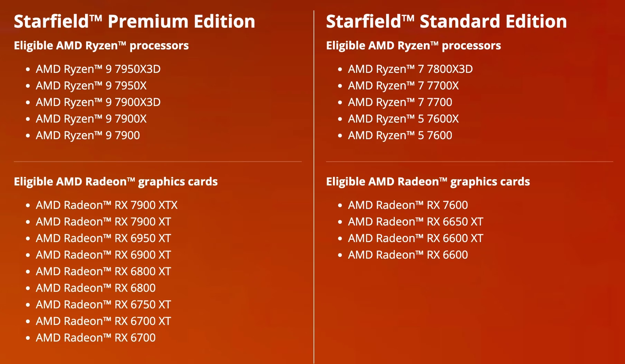Image resolution: width=625 pixels, height=364 pixels.
Task: Click AMD Radeon RX 7900 XTX item
Action: coord(107,205)
